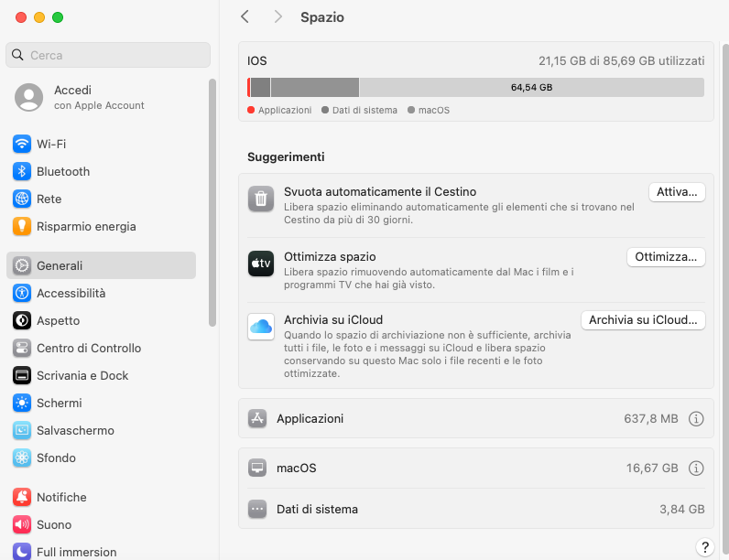729x560 pixels.
Task: Click the macOS storage row label
Action: [296, 468]
